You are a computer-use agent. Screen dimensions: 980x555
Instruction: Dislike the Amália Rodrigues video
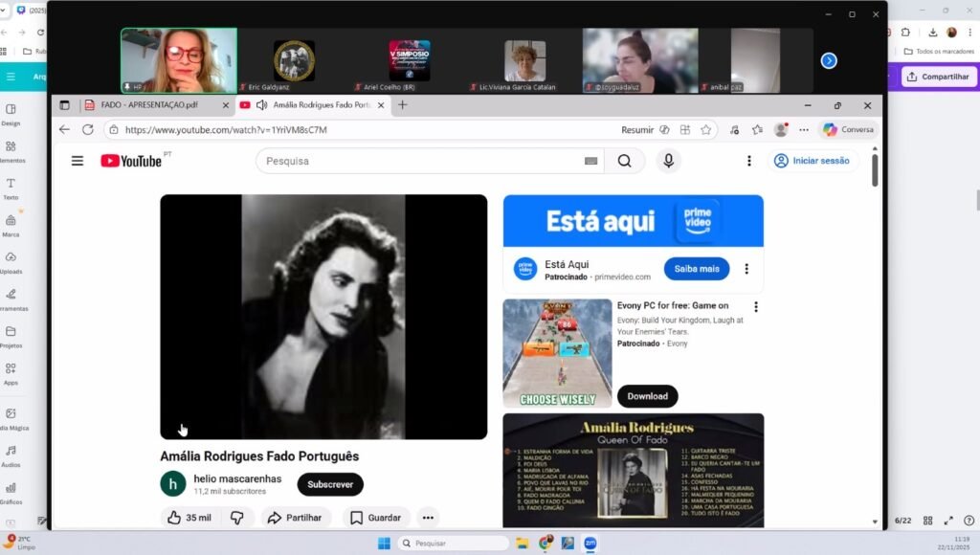point(237,518)
